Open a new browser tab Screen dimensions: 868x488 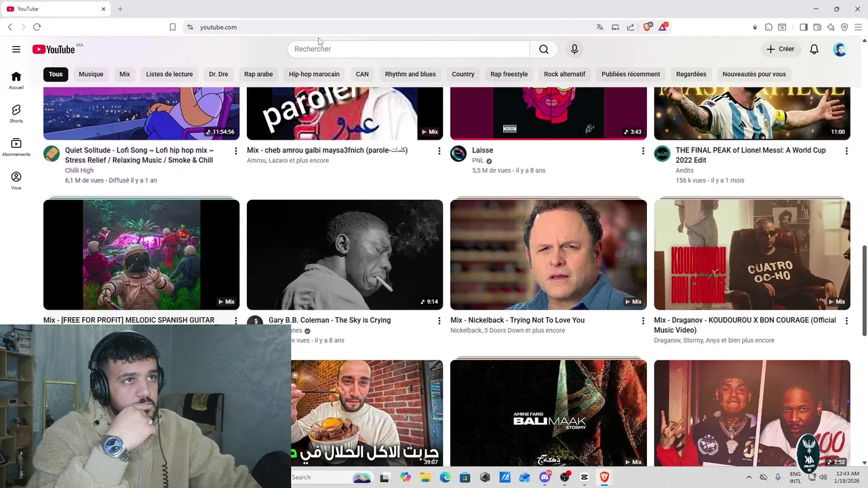[x=120, y=9]
